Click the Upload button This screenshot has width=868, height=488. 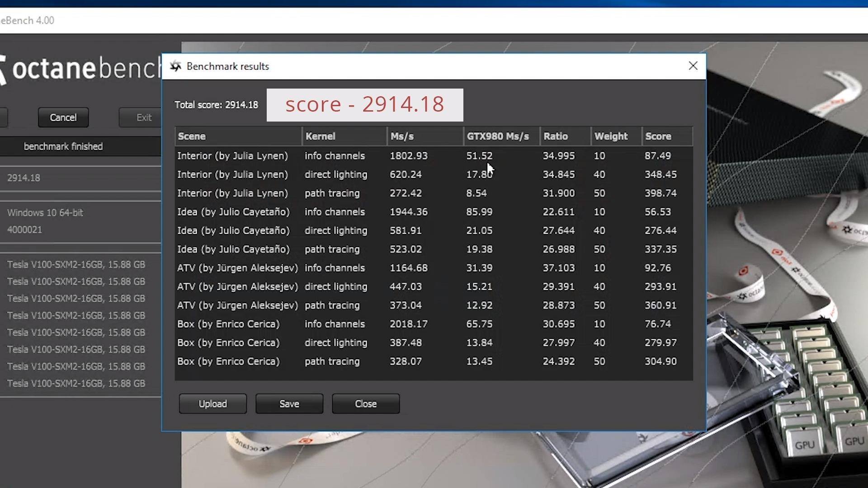pos(212,404)
